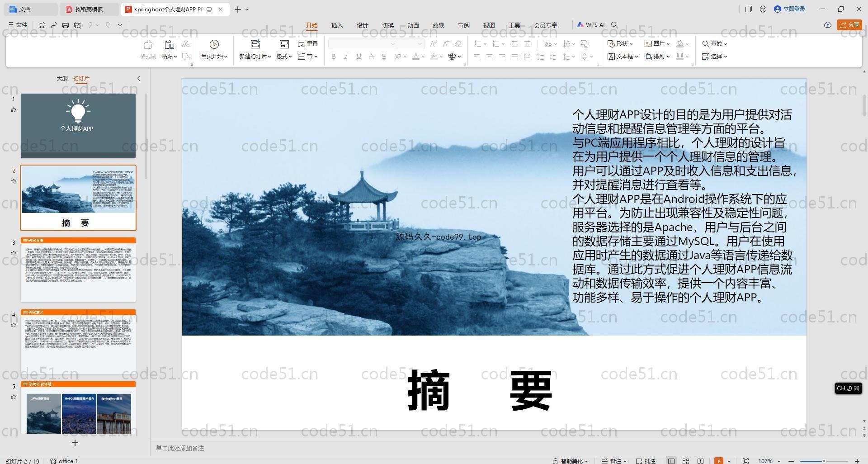
Task: Open the font color dropdown arrow
Action: [423, 57]
